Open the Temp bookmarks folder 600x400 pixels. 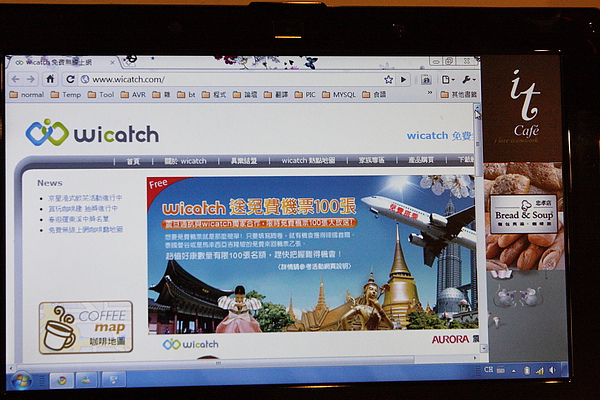66,94
